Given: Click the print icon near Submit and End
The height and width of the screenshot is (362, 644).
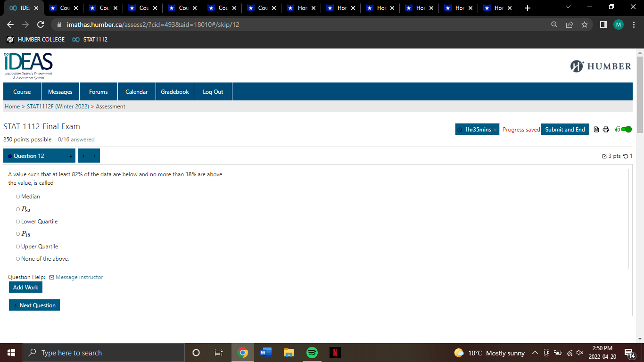Looking at the screenshot, I should 606,129.
